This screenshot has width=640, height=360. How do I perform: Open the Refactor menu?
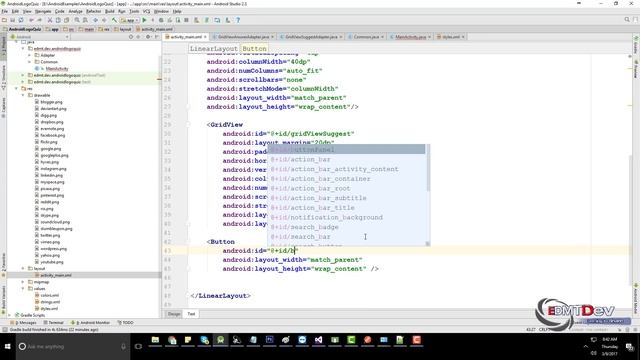[93, 11]
